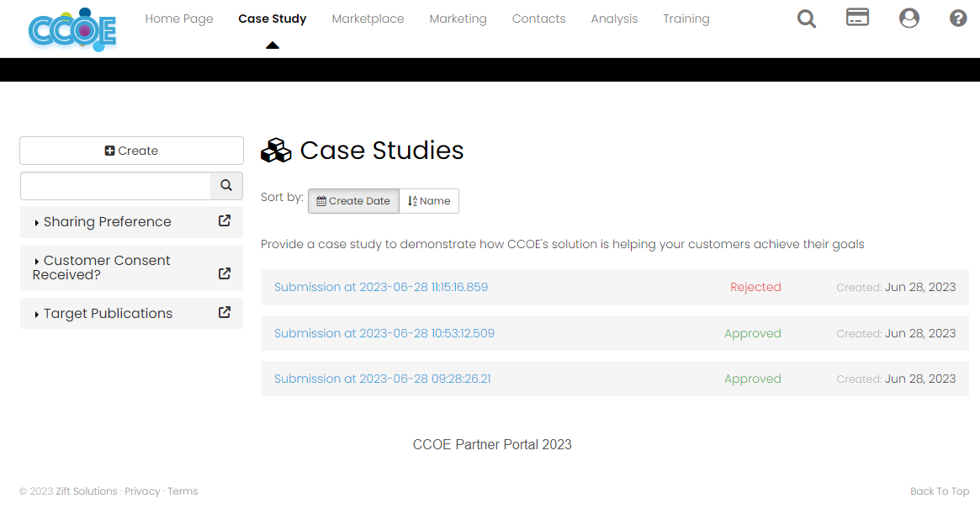Open Customer Consent Received pop-out icon
The width and height of the screenshot is (980, 509).
(x=225, y=273)
